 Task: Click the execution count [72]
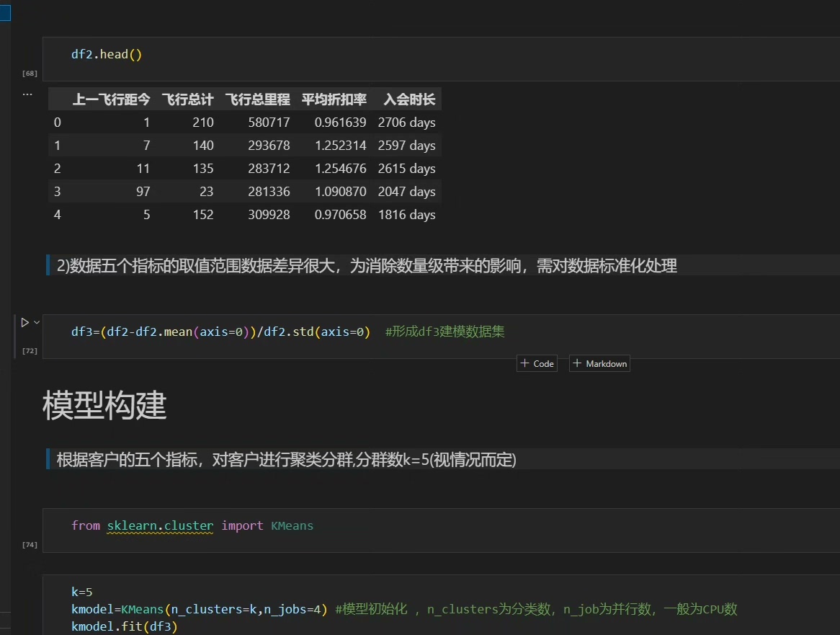click(30, 351)
